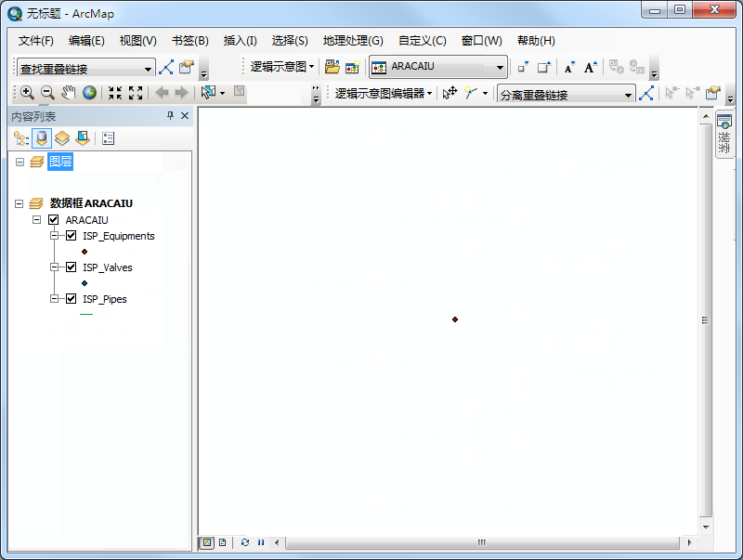Screen dimensions: 743x560
Task: Open the 地理处理(G) menu
Action: pyautogui.click(x=352, y=41)
